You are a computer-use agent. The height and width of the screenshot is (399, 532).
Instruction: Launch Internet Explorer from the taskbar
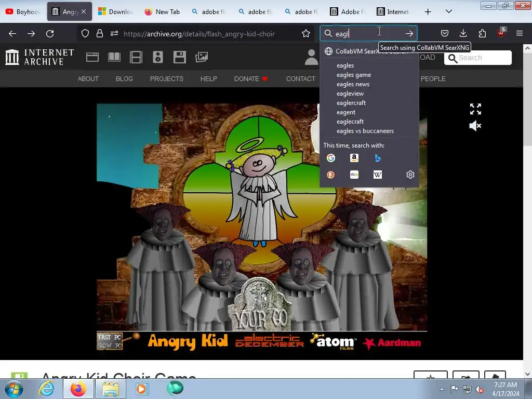pyautogui.click(x=46, y=389)
